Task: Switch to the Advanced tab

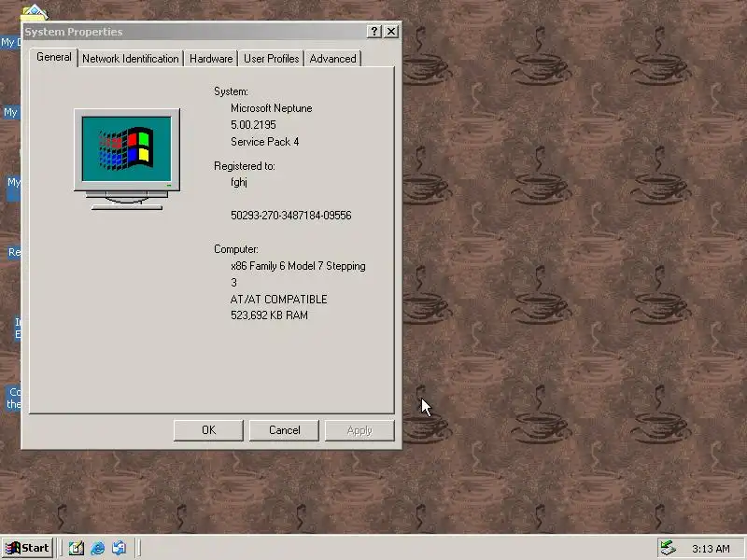Action: [x=332, y=59]
